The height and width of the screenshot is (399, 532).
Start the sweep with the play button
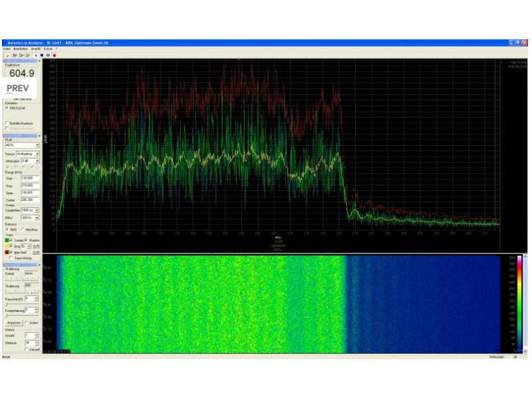[x=36, y=55]
